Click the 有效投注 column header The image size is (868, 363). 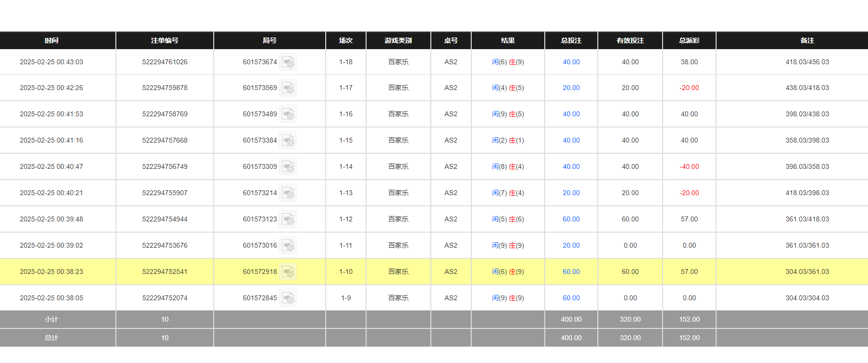point(630,41)
